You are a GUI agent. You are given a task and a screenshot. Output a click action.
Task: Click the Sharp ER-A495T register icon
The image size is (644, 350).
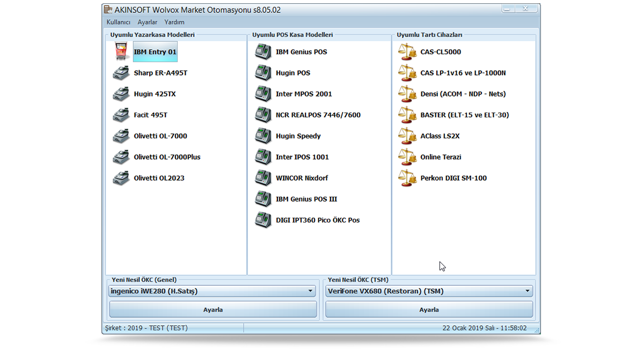121,73
